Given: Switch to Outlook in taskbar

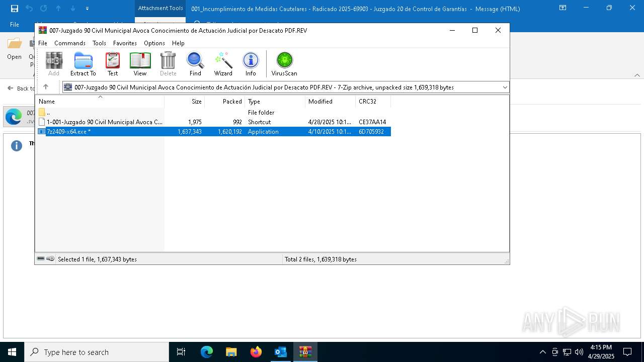Looking at the screenshot, I should point(280,352).
